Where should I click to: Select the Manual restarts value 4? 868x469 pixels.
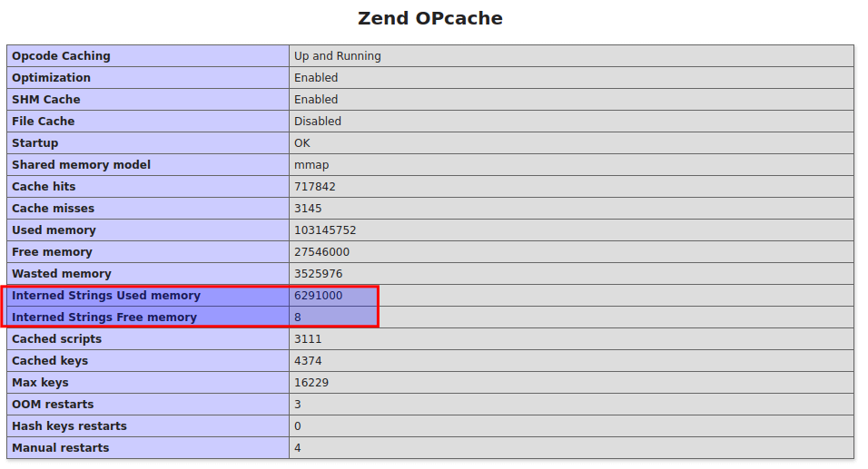pyautogui.click(x=298, y=448)
